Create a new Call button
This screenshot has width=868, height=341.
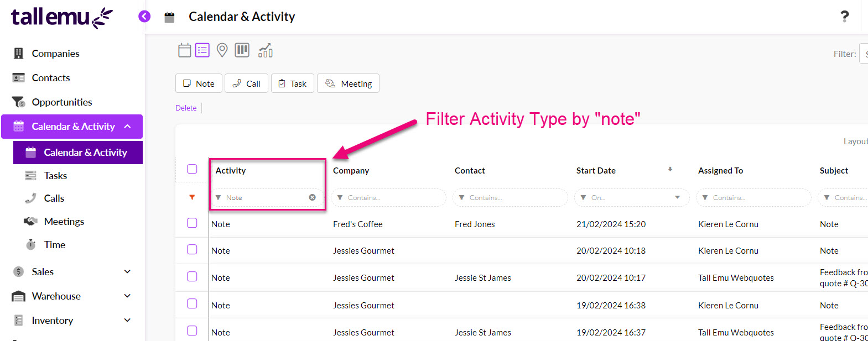coord(246,83)
